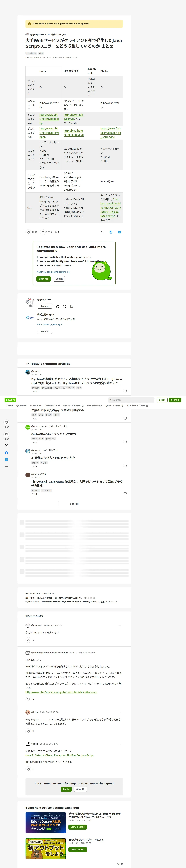The height and width of the screenshot is (868, 186).
Task: Open 'How To Setup A Cheap Exception Notifier' link
Action: pos(59,755)
